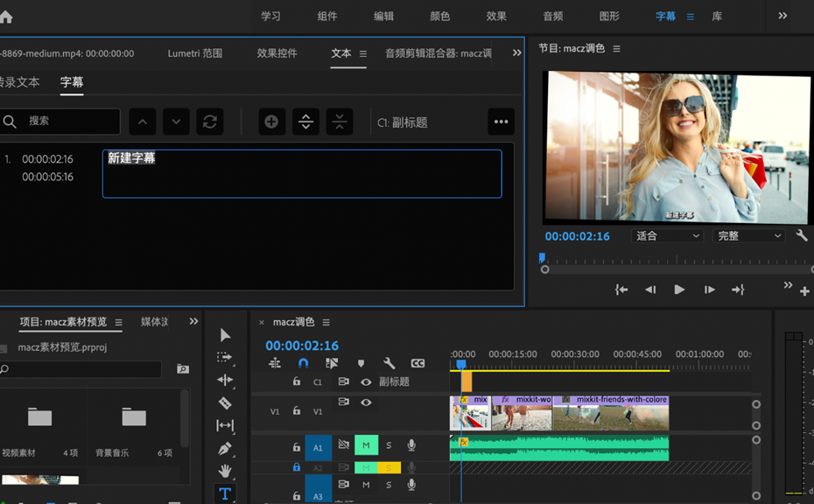Screen dimensions: 814x504
Task: Click the timeline wrench settings icon
Action: [x=389, y=363]
